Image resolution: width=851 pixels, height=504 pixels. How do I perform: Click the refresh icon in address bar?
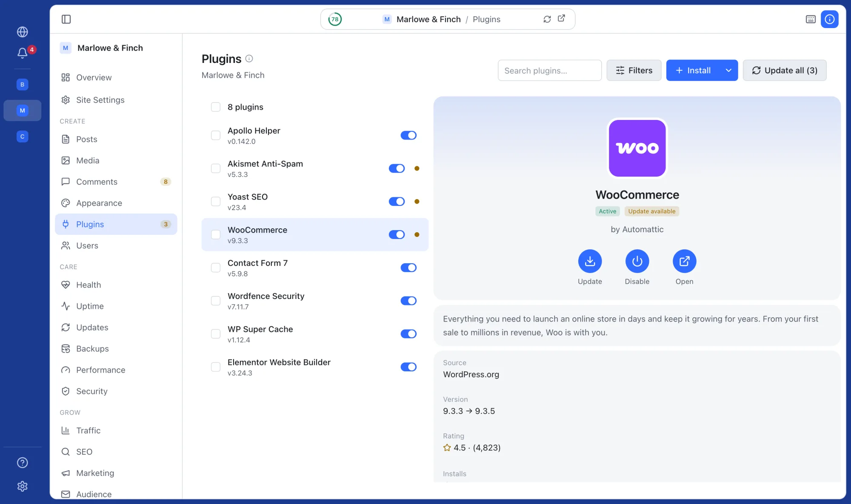(547, 19)
